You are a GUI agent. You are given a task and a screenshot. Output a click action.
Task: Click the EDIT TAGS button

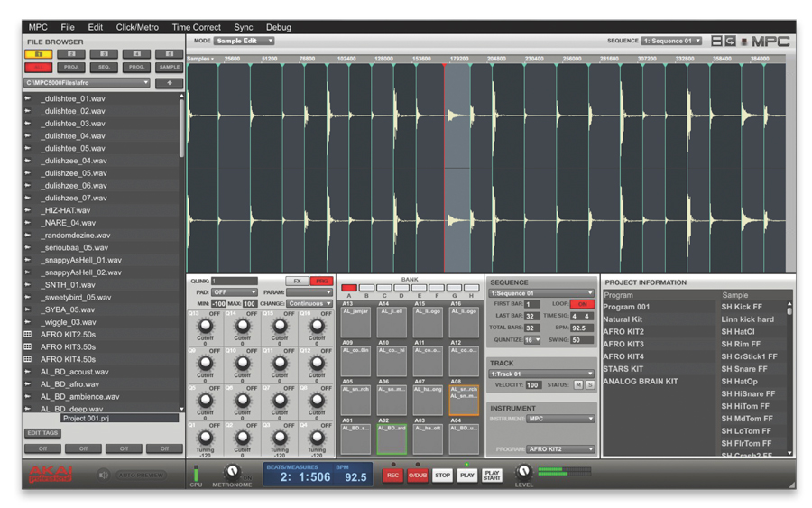43,433
